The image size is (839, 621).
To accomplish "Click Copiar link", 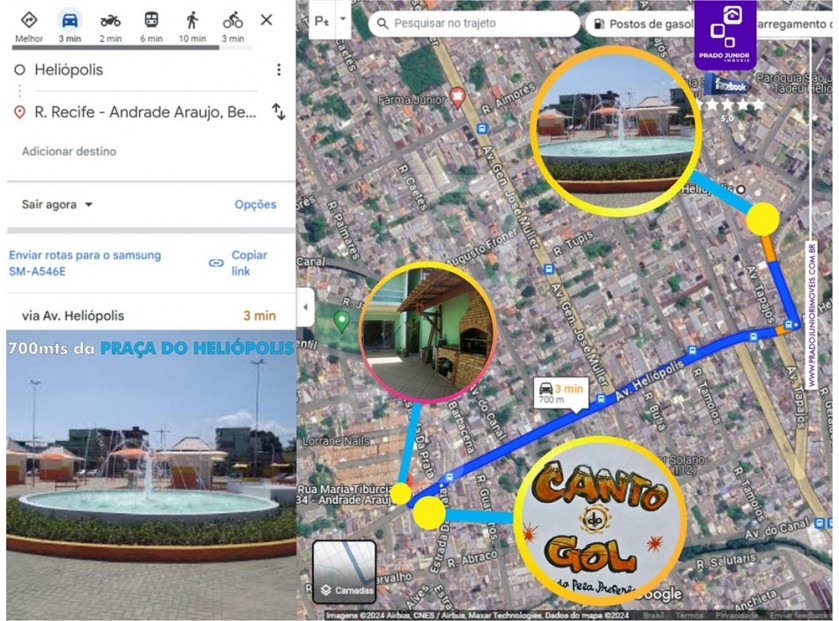I will [249, 263].
